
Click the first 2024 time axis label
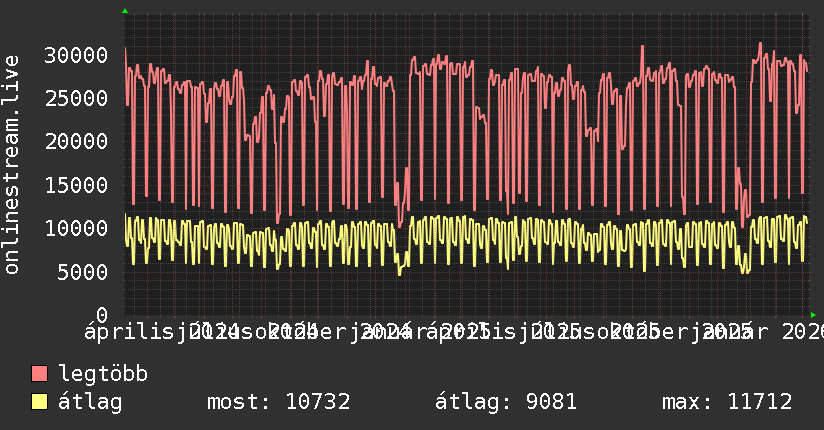pos(214,330)
